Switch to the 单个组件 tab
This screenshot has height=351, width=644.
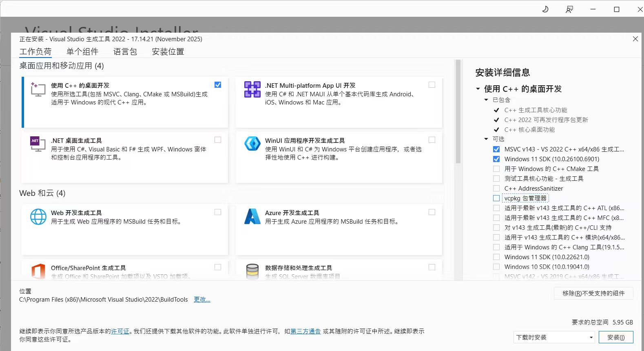(x=82, y=52)
